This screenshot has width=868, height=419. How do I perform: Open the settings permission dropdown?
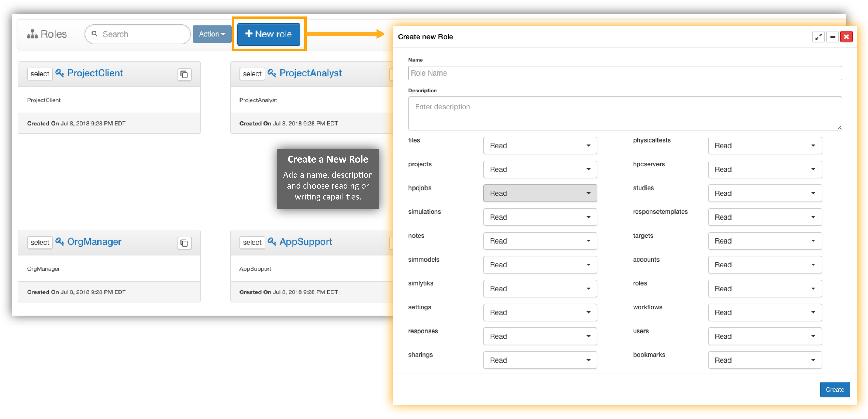coord(540,312)
